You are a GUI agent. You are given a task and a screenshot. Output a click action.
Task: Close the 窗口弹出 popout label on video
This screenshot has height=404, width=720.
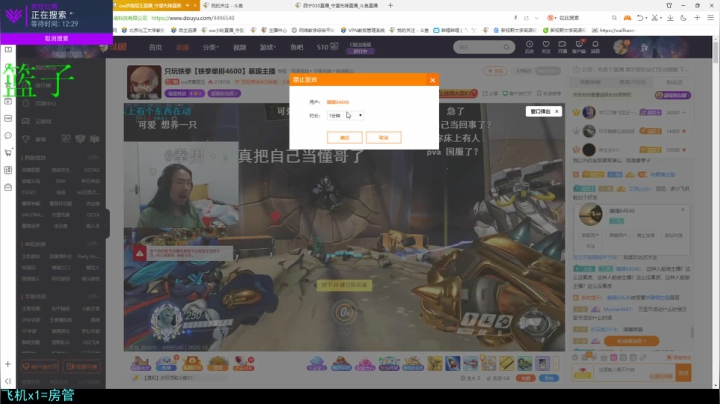click(x=557, y=112)
